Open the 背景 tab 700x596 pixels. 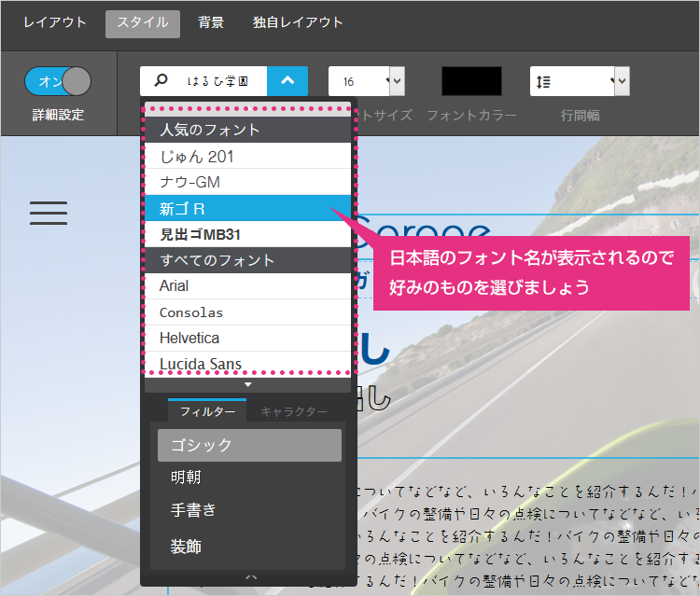(x=211, y=22)
